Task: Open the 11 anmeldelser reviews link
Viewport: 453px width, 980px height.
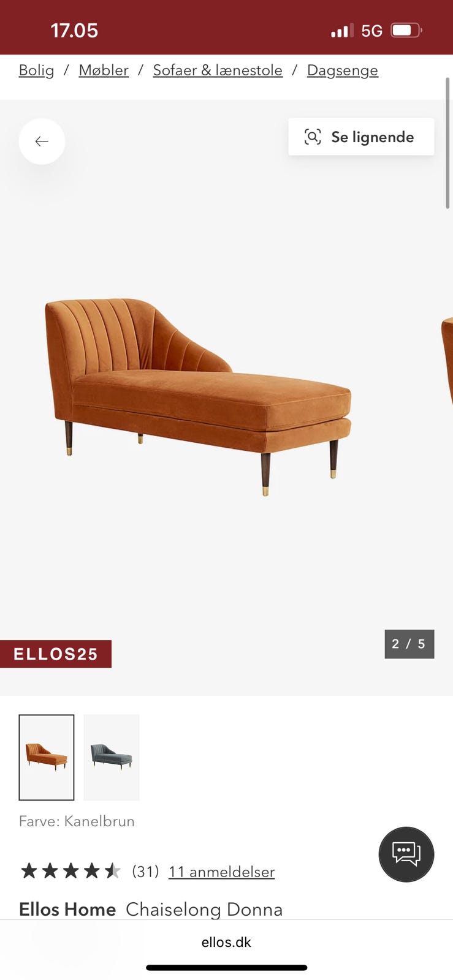Action: click(221, 872)
